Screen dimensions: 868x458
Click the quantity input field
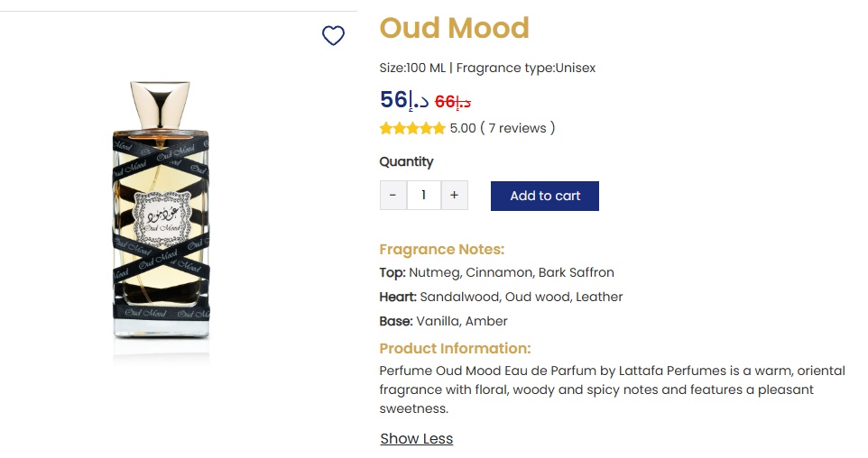point(423,196)
